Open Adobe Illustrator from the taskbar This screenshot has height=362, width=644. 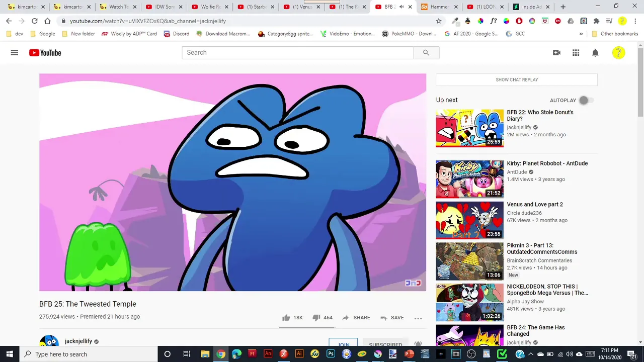pyautogui.click(x=299, y=354)
